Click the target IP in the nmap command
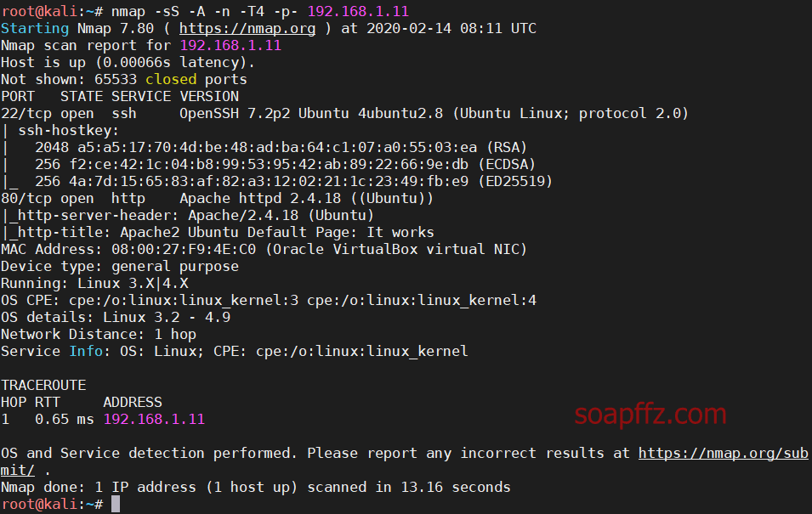Image resolution: width=812 pixels, height=514 pixels. 358,11
